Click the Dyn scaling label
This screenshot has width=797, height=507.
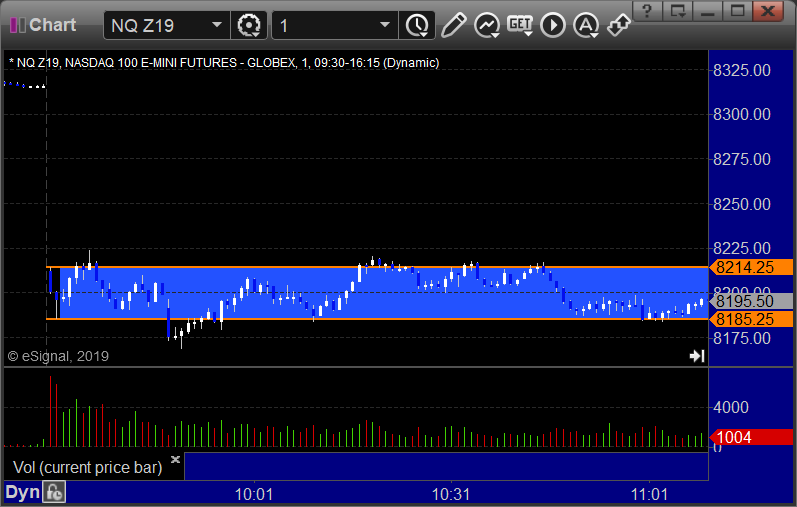coord(22,492)
